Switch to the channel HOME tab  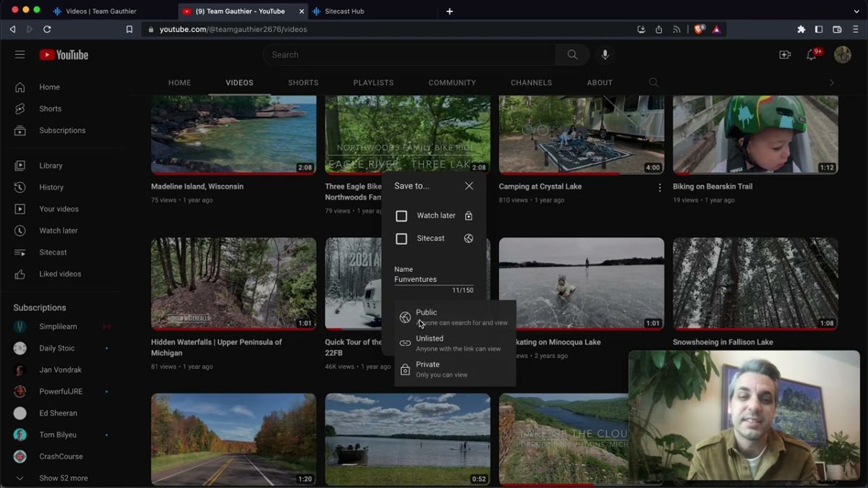179,82
